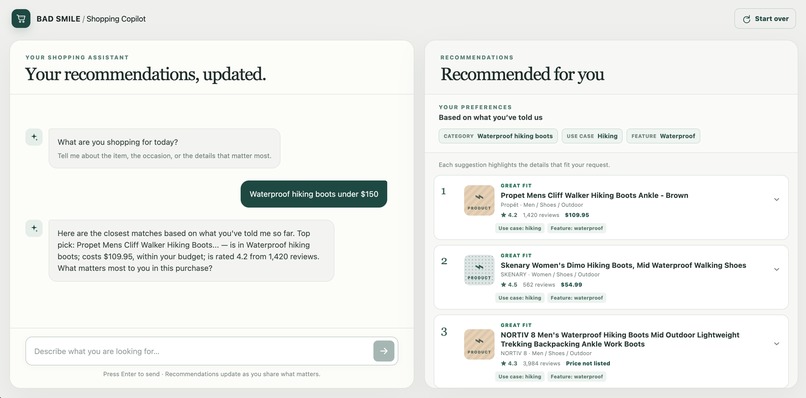Click the send arrow button
806x398 pixels.
pyautogui.click(x=383, y=351)
